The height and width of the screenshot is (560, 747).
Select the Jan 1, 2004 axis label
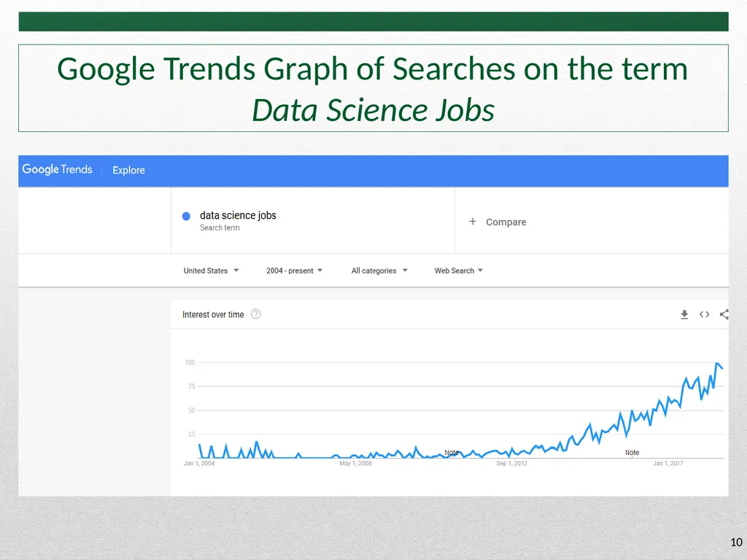tap(199, 463)
